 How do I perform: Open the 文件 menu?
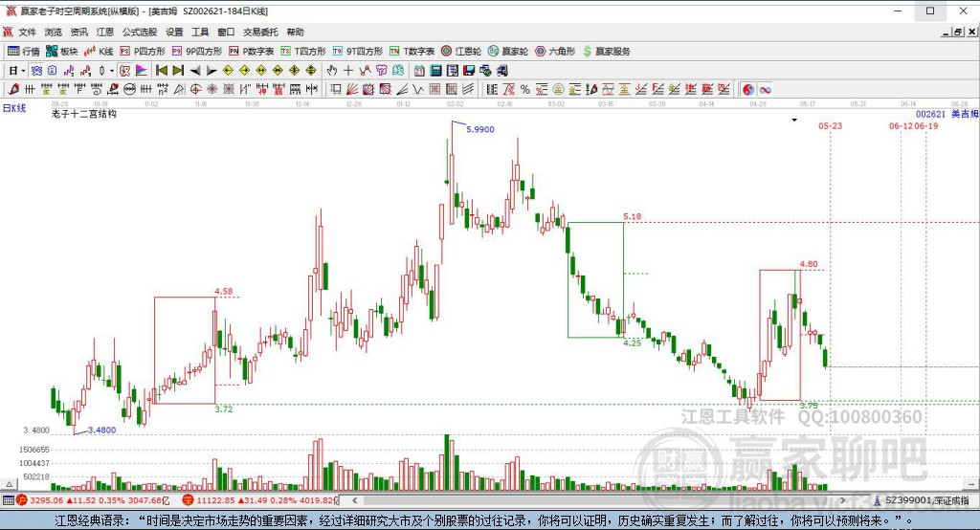(x=28, y=32)
